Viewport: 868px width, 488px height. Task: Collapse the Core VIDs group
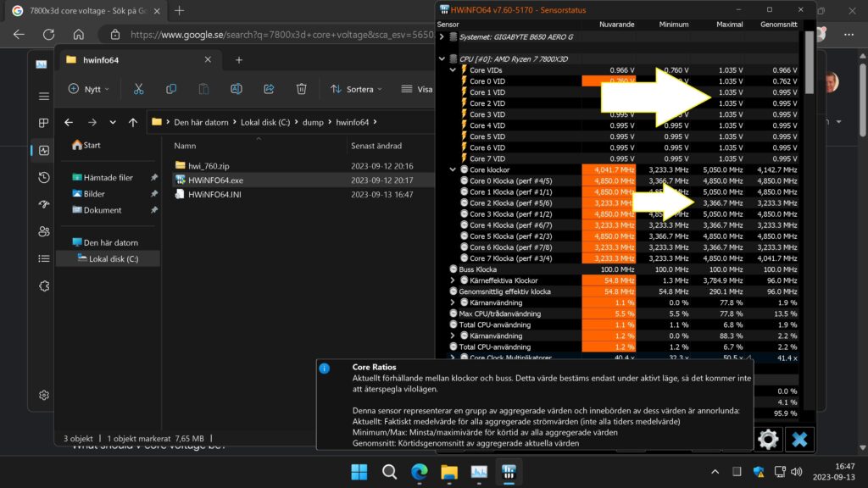(x=453, y=70)
